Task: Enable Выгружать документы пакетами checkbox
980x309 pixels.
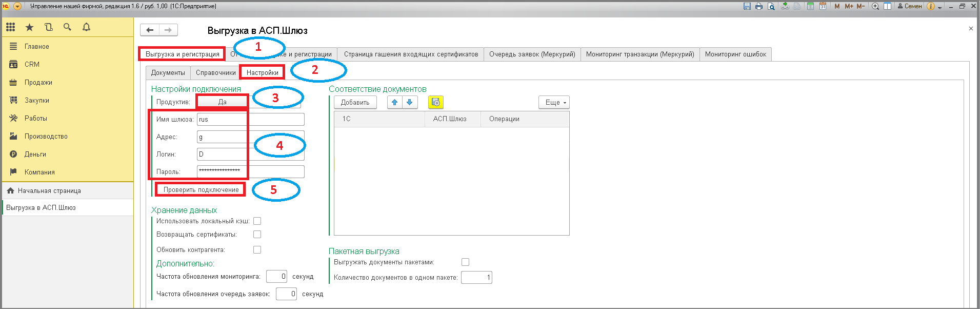Action: tap(466, 262)
